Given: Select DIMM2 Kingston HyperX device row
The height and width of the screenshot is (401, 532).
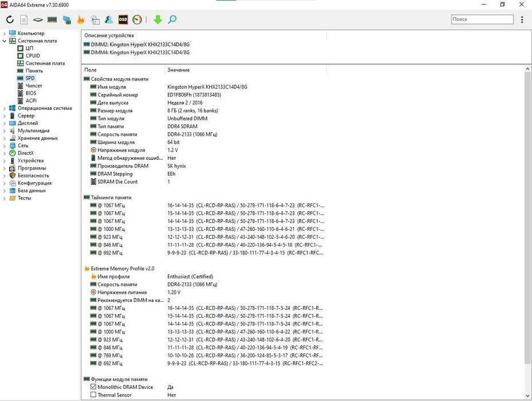Looking at the screenshot, I should [137, 45].
